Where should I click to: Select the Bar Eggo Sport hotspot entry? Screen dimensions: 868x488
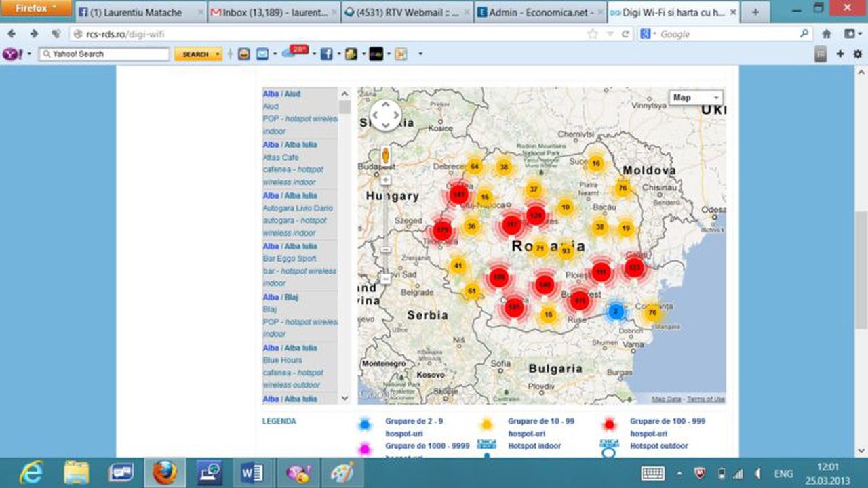[x=290, y=258]
